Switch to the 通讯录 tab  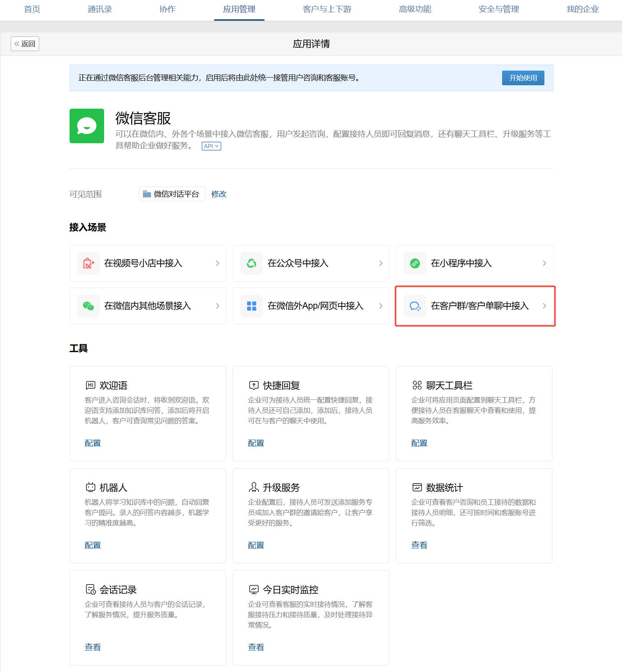coord(100,9)
